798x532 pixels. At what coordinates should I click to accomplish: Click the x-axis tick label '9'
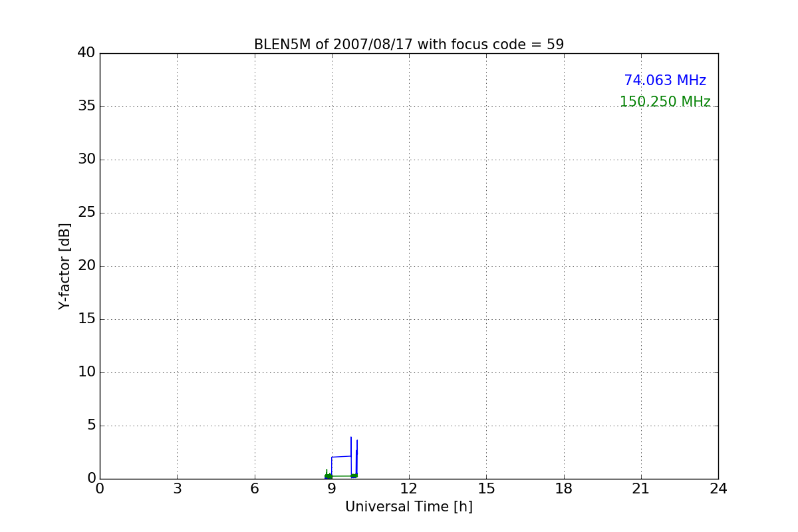(x=332, y=488)
